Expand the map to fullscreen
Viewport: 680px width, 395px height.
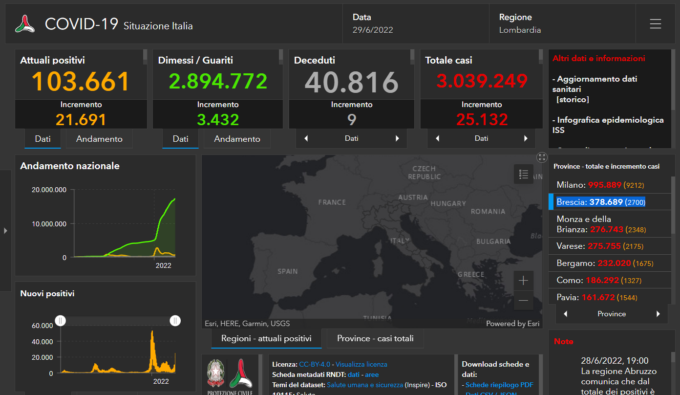tap(542, 157)
